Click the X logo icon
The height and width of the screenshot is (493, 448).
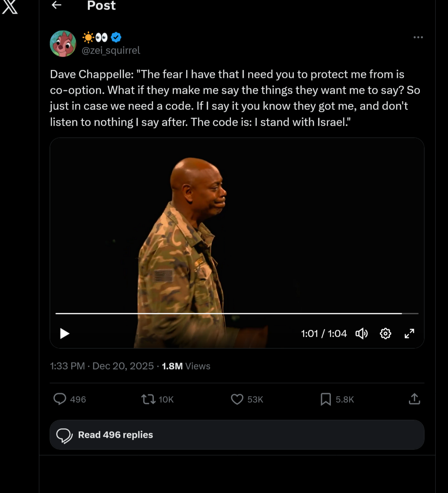tap(10, 7)
